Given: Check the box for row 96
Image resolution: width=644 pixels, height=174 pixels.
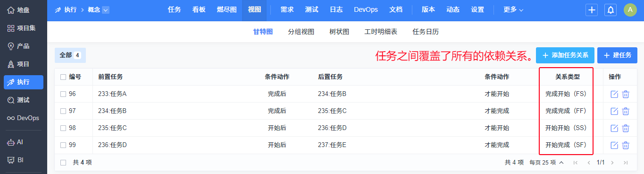Looking at the screenshot, I should click(63, 94).
